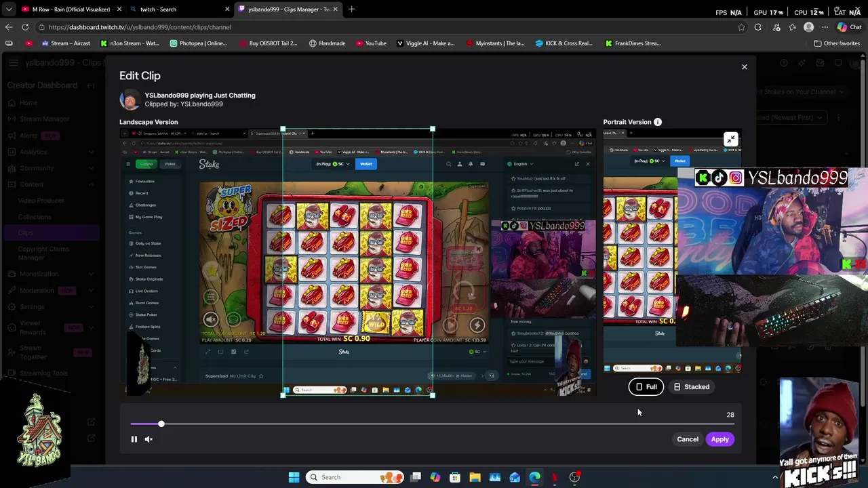Click the Cancel button
The width and height of the screenshot is (868, 488).
click(x=687, y=439)
